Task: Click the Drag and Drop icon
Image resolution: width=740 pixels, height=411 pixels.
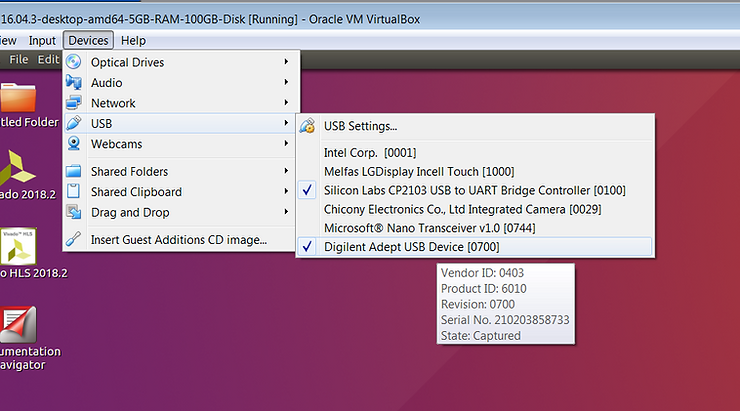Action: [74, 212]
